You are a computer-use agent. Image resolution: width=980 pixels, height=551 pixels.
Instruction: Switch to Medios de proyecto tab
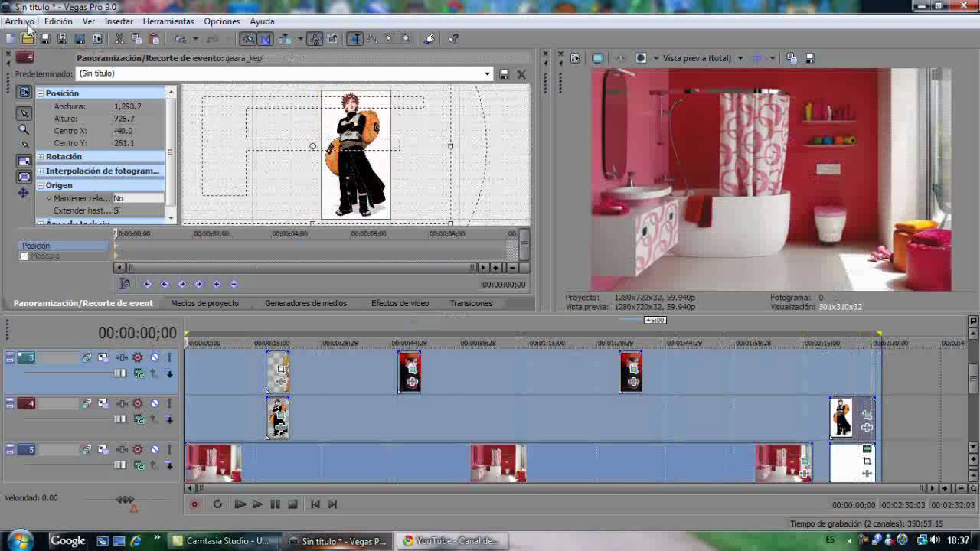204,303
